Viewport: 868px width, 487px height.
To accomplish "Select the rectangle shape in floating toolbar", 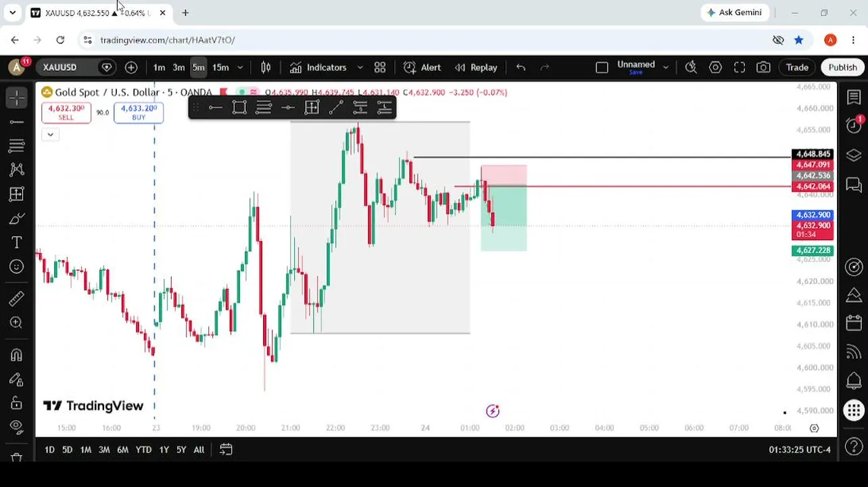I will (x=239, y=108).
